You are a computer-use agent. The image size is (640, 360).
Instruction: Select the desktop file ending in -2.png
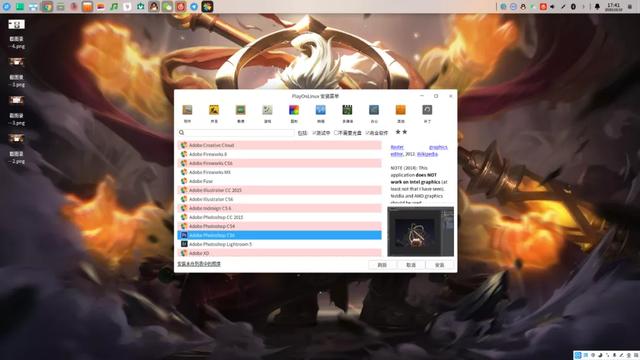[x=17, y=149]
